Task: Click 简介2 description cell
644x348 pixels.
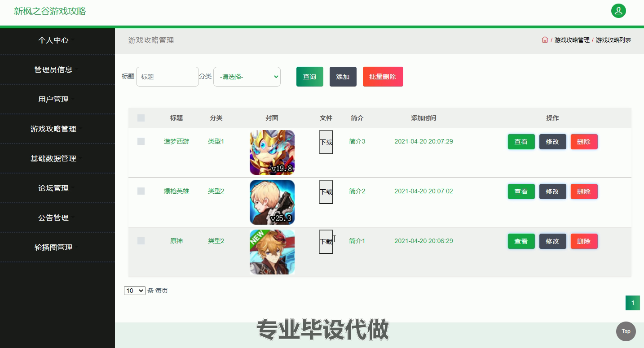Action: coord(357,191)
